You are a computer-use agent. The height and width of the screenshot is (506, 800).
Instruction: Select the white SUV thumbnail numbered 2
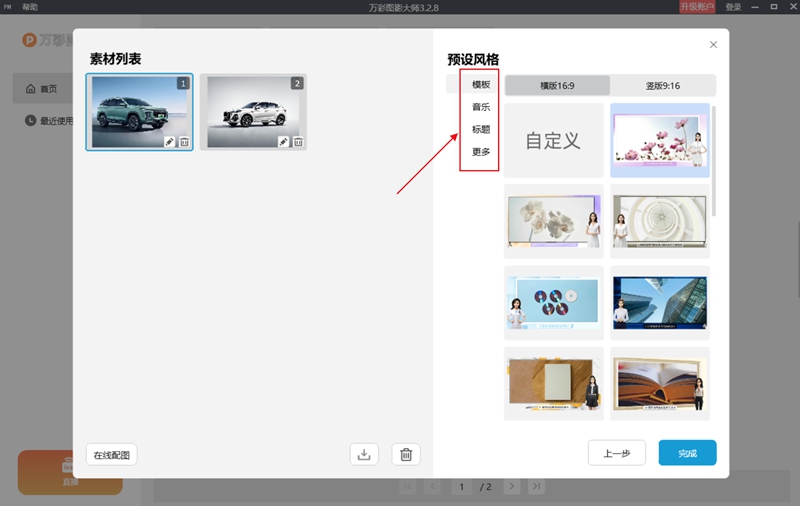click(253, 112)
